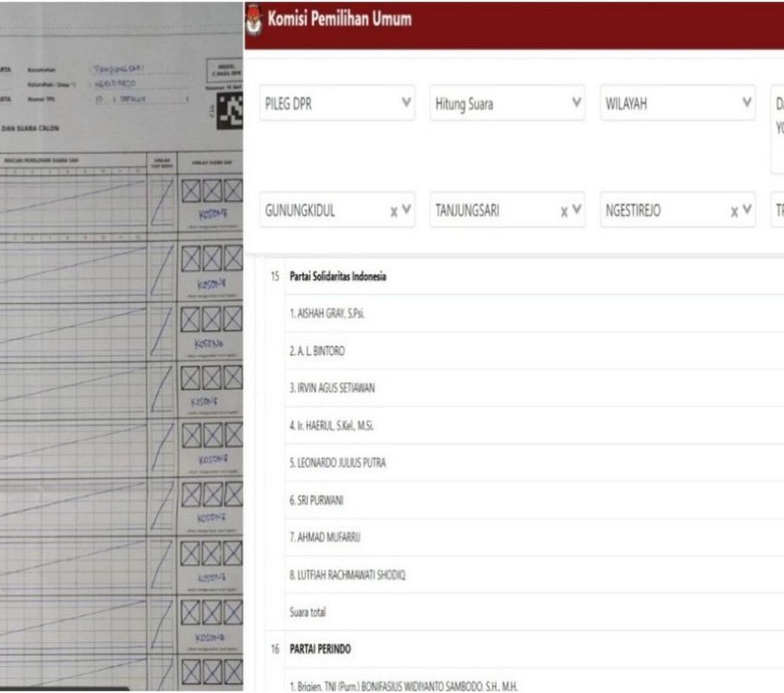Open the Hitung Suara dropdown
Viewport: 784px width, 693px height.
(507, 103)
